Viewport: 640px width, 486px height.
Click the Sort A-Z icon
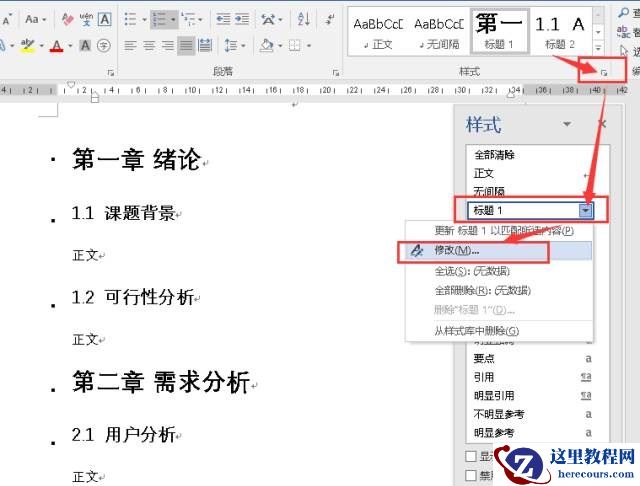(303, 19)
